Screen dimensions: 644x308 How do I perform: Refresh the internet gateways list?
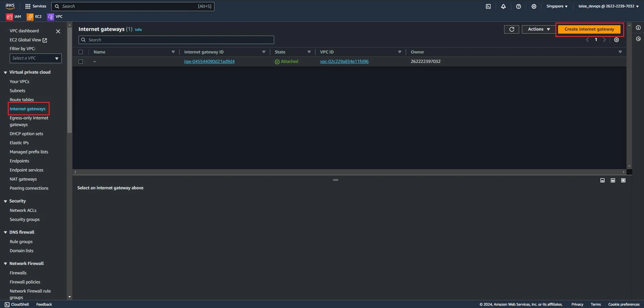tap(512, 29)
